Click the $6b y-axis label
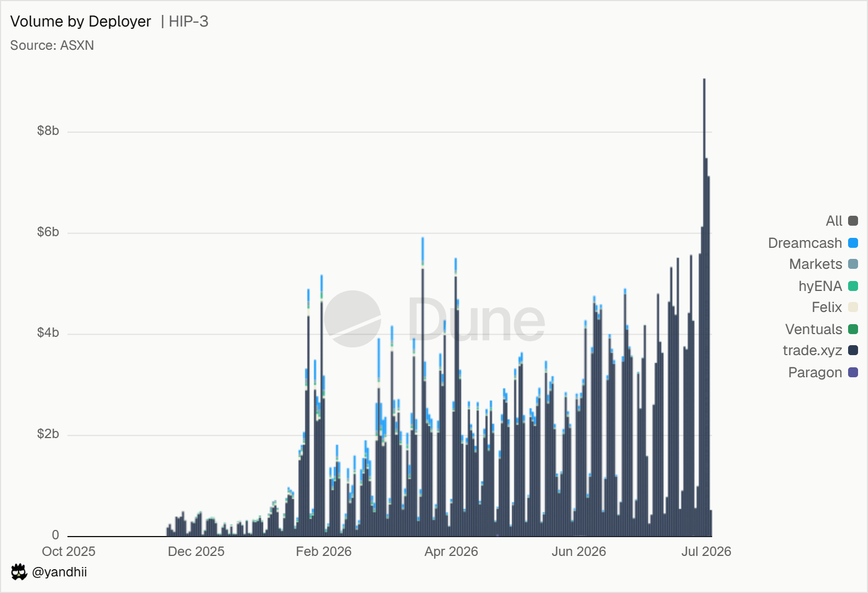 (x=48, y=232)
